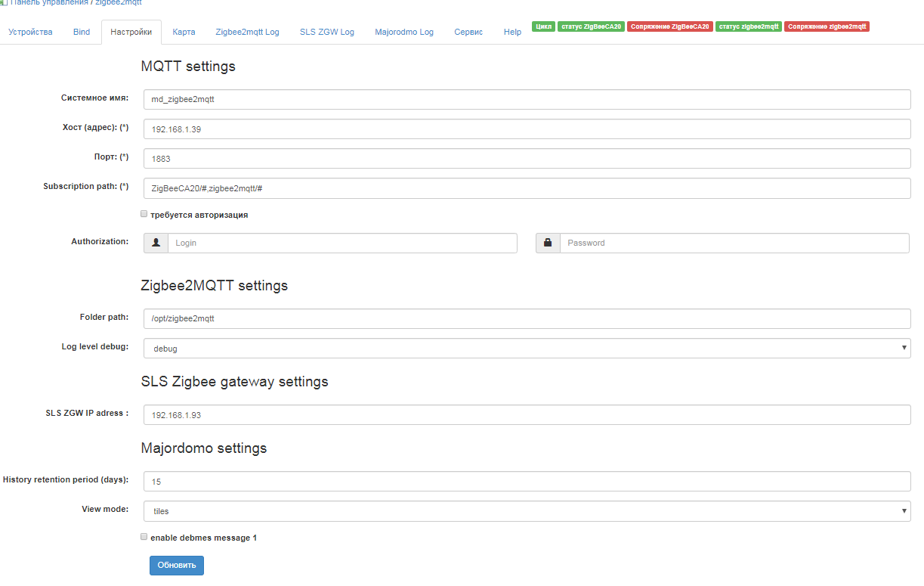Click the Zigbee2MQTT settings heading

215,286
